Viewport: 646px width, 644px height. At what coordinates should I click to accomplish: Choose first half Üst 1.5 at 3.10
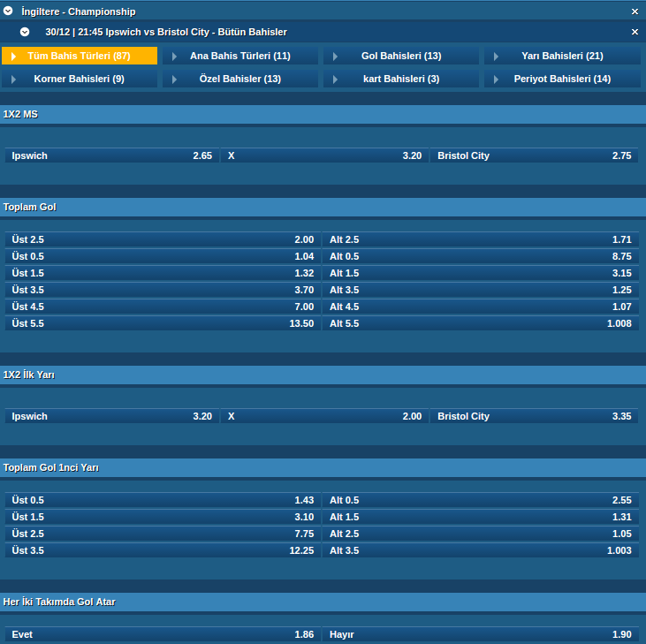[163, 517]
